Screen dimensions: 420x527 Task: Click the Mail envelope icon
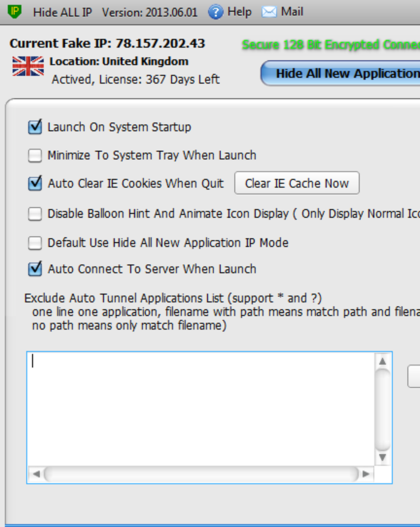point(269,12)
